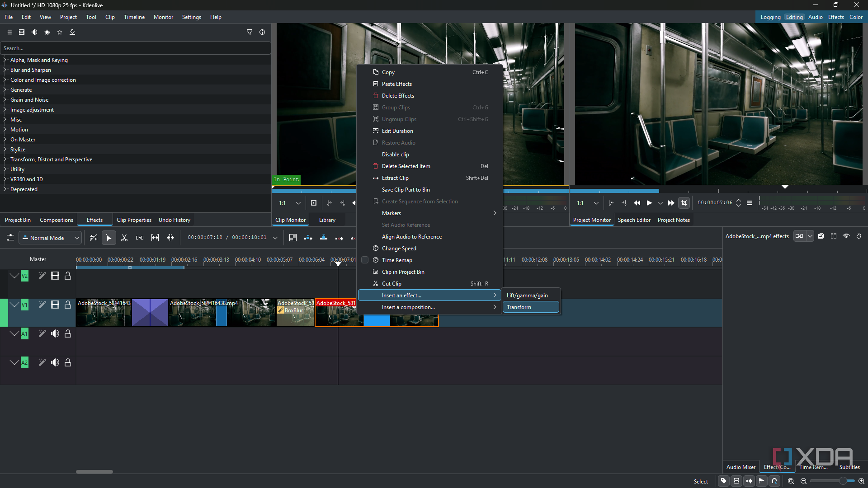Viewport: 868px width, 488px height.
Task: Choose Transform from the effect submenu
Action: tap(531, 307)
